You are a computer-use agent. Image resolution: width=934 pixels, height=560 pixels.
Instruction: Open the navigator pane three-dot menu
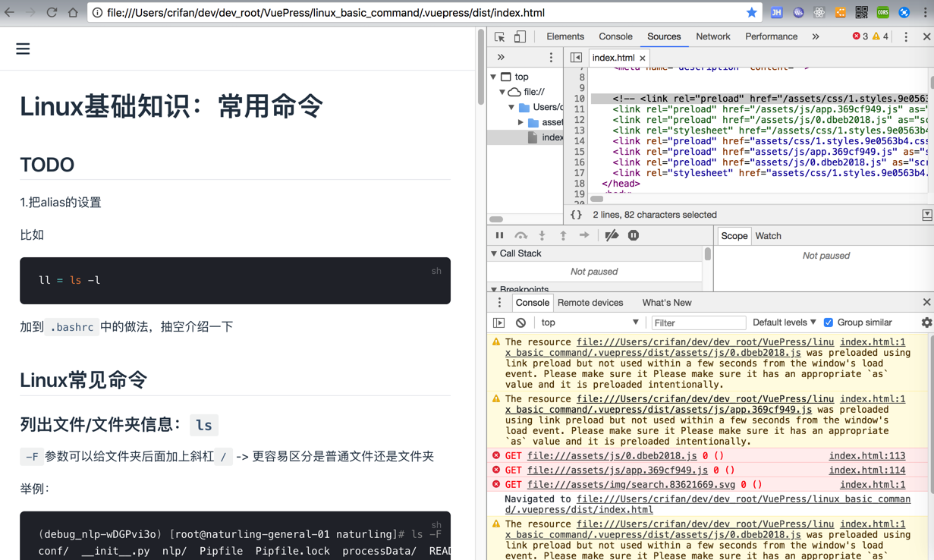(x=552, y=58)
